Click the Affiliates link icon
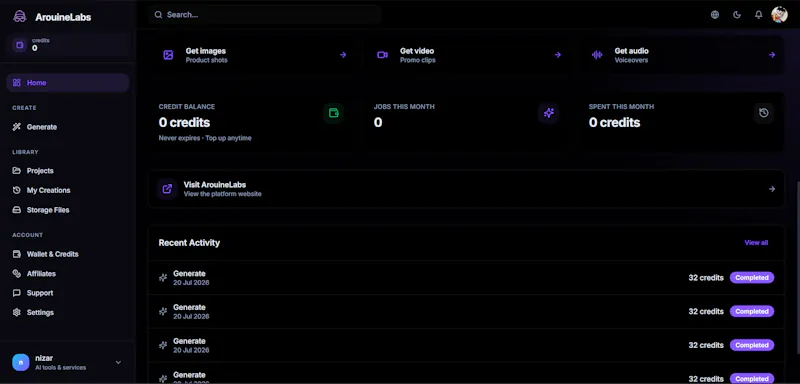 coord(17,273)
